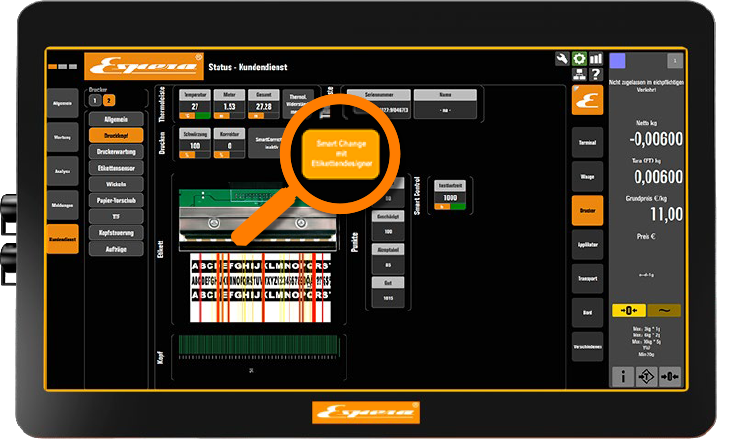Screen dimensions: 730x440
Task: Select printer 2 under Drucker
Action: pyautogui.click(x=108, y=100)
